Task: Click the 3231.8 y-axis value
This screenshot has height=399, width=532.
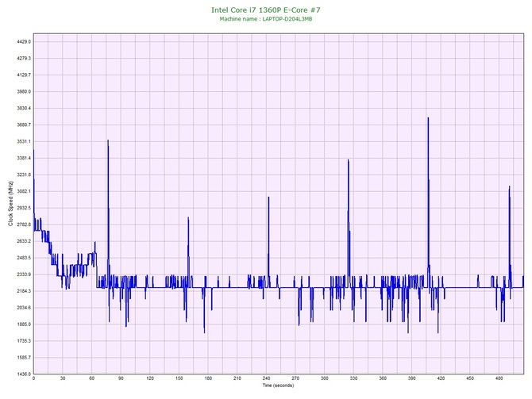Action: [24, 175]
